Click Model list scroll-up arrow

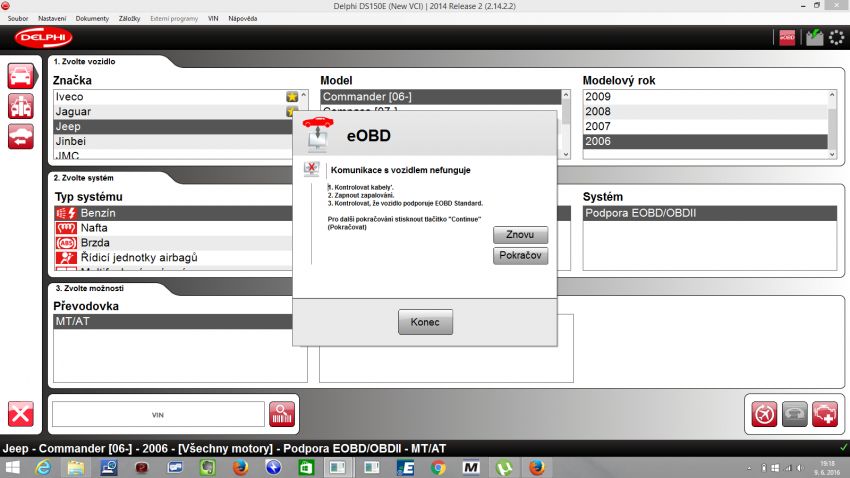[x=566, y=95]
